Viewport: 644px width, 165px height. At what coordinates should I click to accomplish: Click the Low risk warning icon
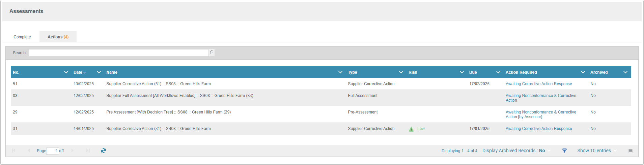411,129
